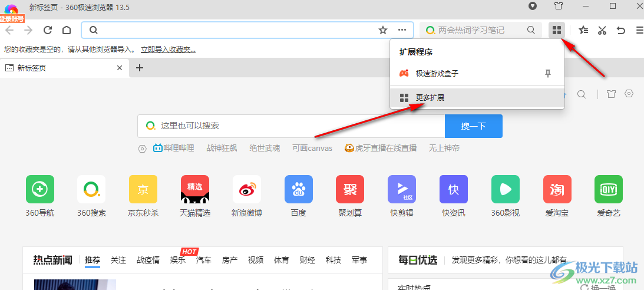Screen dimensions: 644x290
Task: Click the 立即导入收藏夹 link
Action: (x=168, y=50)
